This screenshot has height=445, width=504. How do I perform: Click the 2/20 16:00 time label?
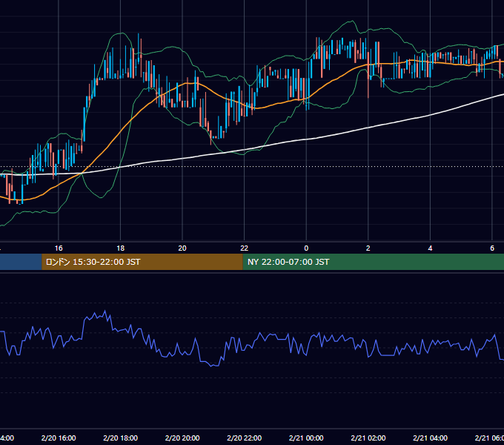59,438
